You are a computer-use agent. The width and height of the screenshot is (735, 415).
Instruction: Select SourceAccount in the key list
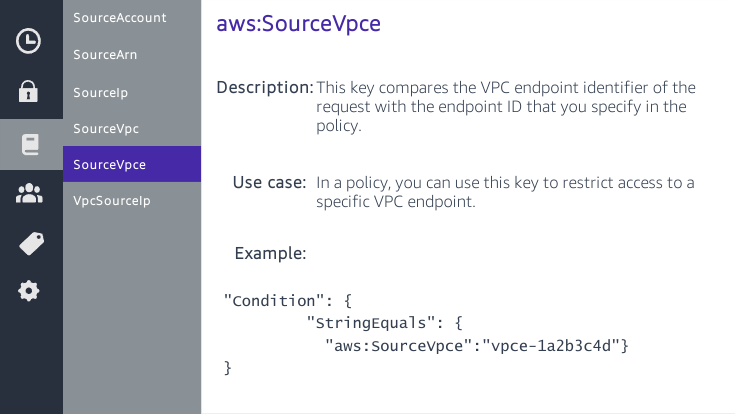120,17
